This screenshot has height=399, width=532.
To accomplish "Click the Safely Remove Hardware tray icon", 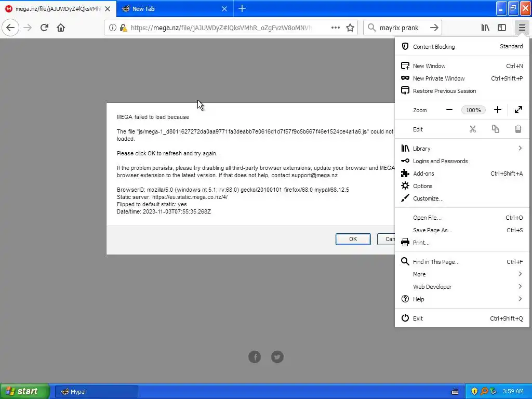I will point(494,391).
